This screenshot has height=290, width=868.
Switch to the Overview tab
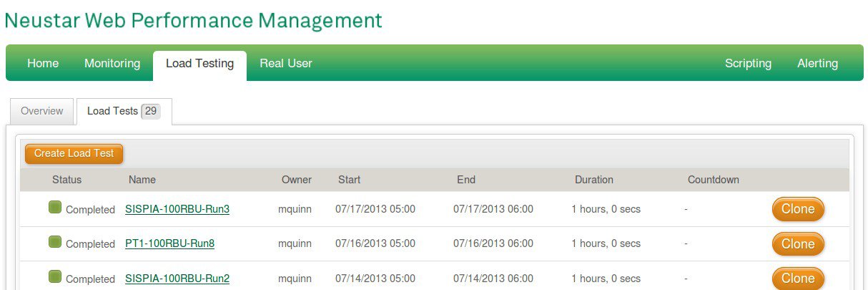tap(42, 111)
